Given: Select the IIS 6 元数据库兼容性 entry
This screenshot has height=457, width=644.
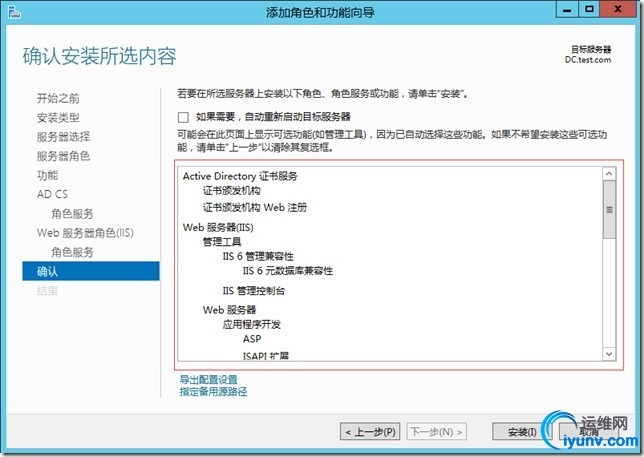Looking at the screenshot, I should point(288,271).
